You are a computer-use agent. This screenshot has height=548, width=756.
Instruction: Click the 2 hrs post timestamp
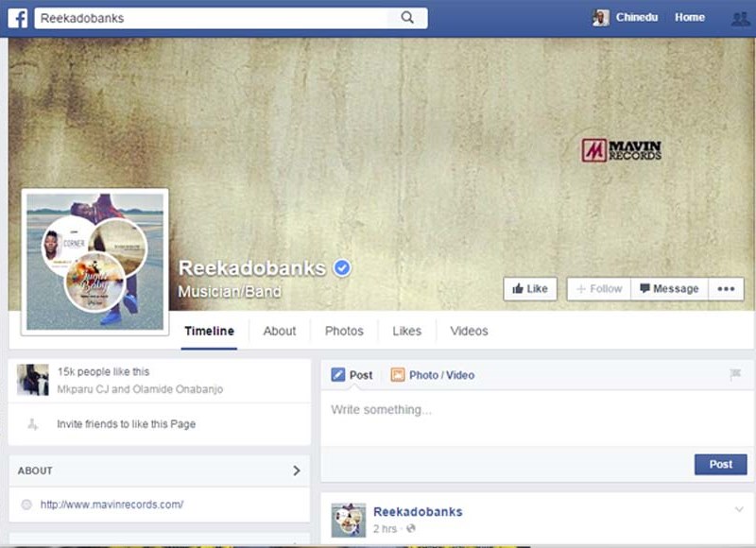click(385, 529)
